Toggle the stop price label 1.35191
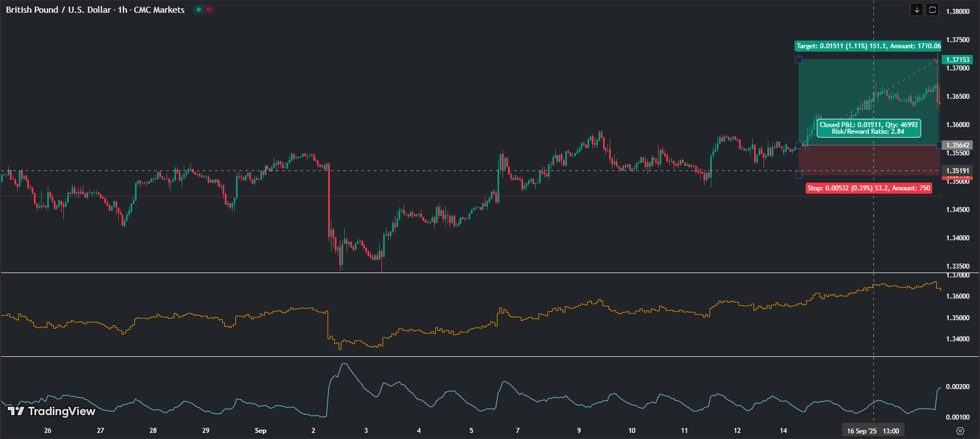The height and width of the screenshot is (439, 980). 958,171
